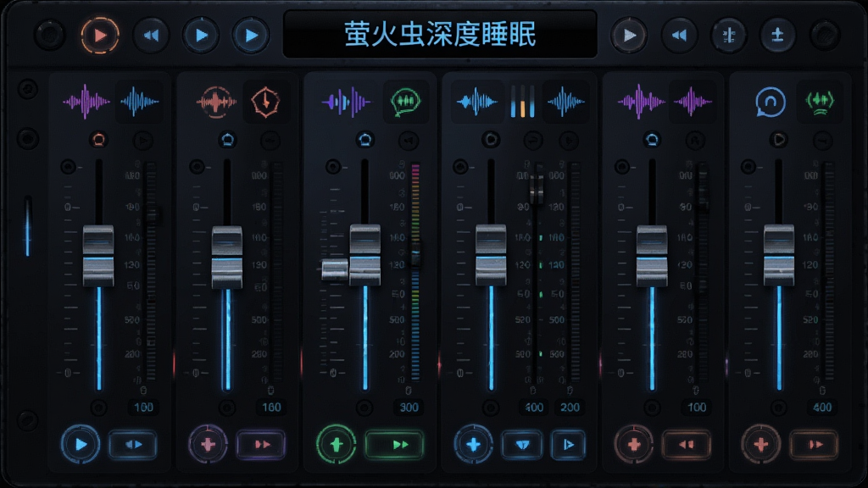868x488 pixels.
Task: Click blue play button adjacent to title display
Action: point(250,36)
